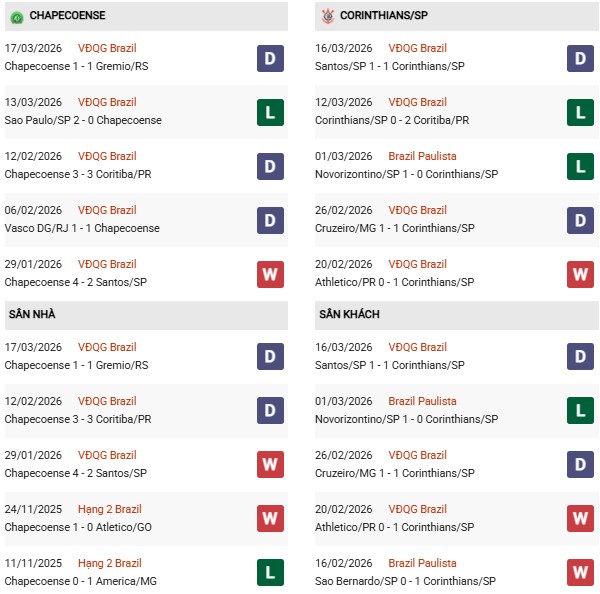Click the Chapecoense team logo icon
The height and width of the screenshot is (594, 600).
pyautogui.click(x=16, y=16)
